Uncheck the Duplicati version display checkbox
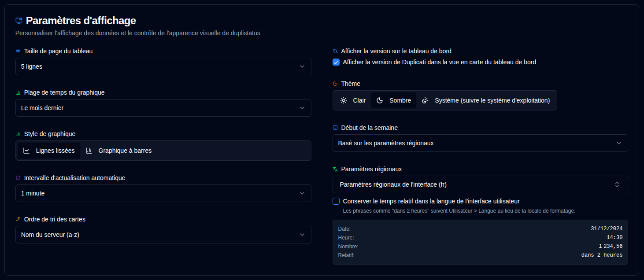 (336, 62)
